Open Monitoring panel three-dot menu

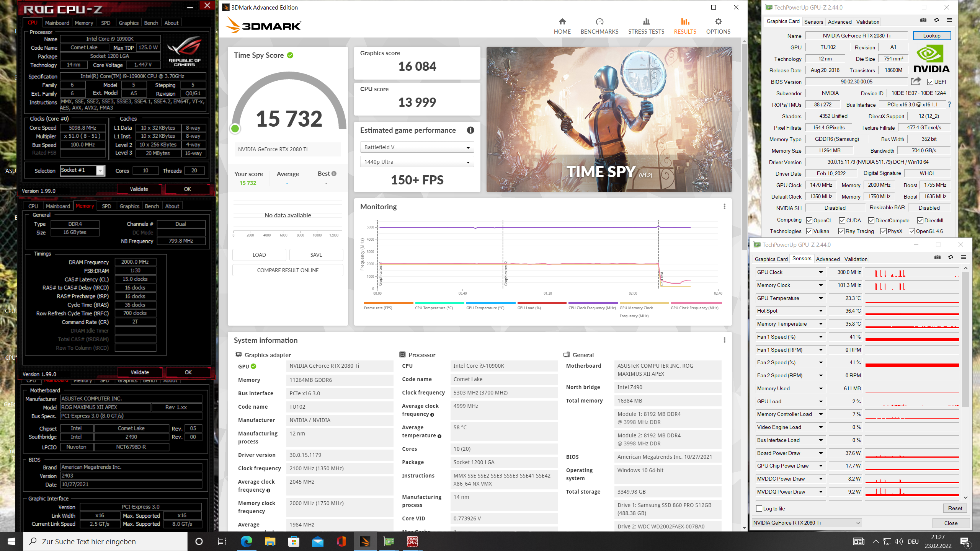pyautogui.click(x=724, y=207)
